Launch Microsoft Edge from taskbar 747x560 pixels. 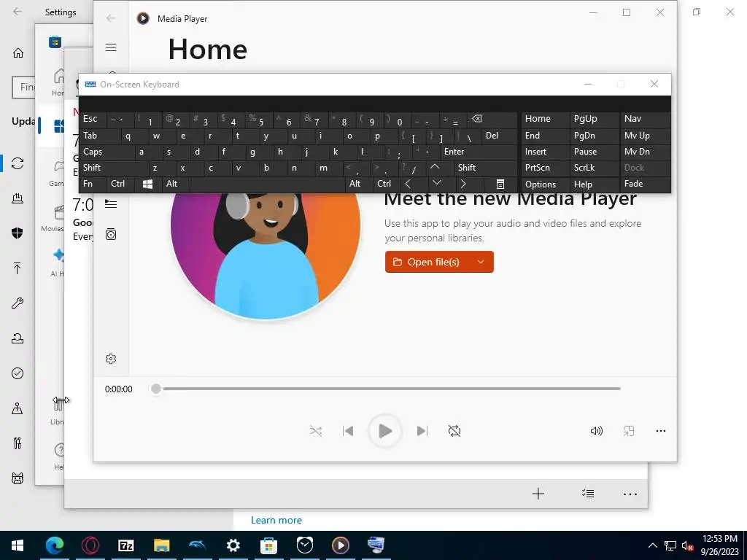pos(54,545)
